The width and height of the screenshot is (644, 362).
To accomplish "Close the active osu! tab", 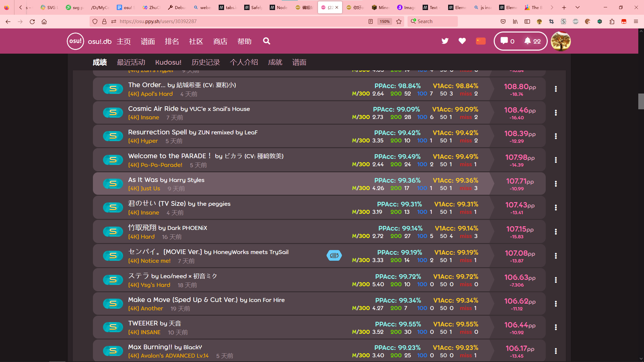I will [337, 7].
